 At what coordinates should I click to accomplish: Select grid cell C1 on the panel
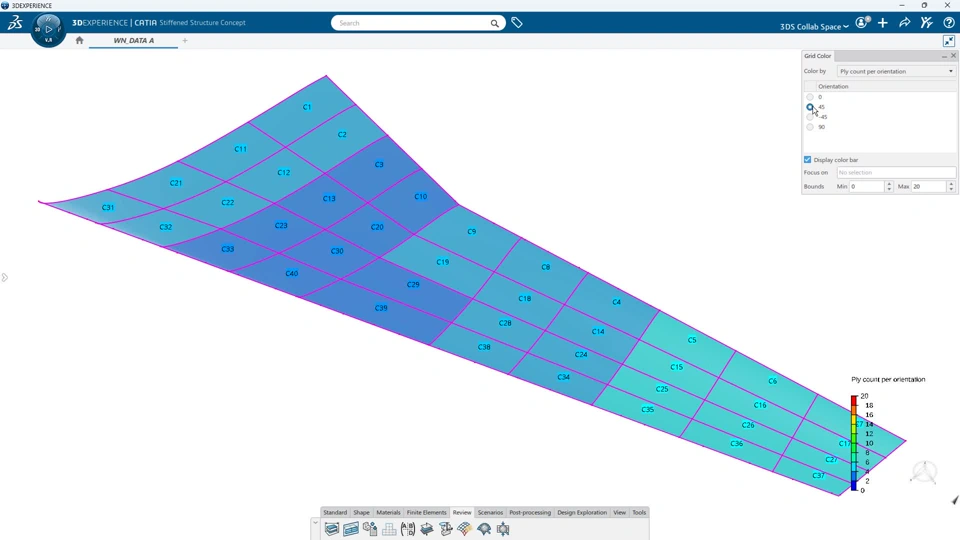[x=307, y=107]
